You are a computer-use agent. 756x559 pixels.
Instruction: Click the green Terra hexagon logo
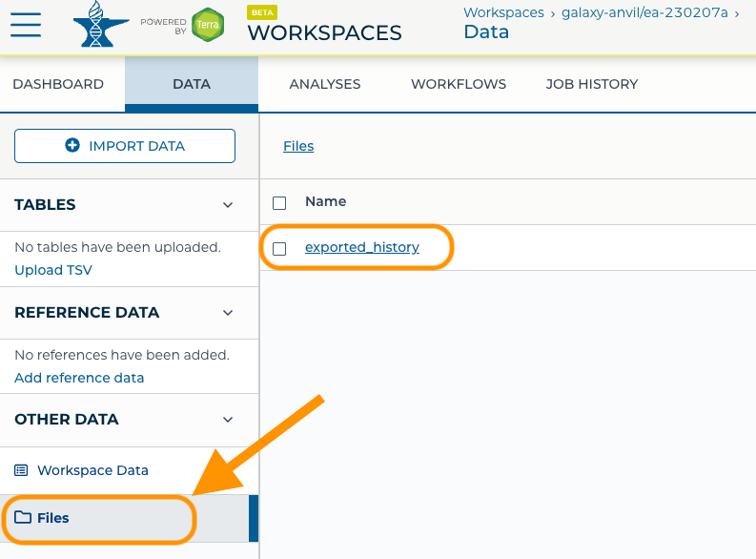[x=208, y=25]
